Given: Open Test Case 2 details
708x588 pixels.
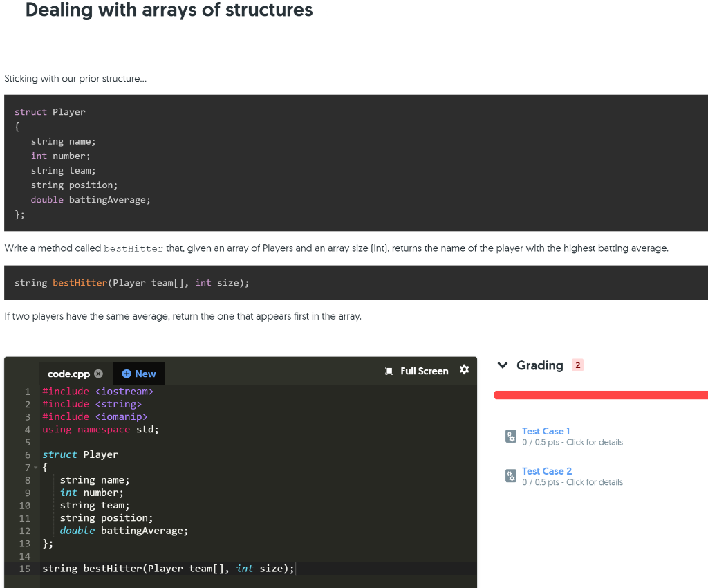Looking at the screenshot, I should point(546,471).
